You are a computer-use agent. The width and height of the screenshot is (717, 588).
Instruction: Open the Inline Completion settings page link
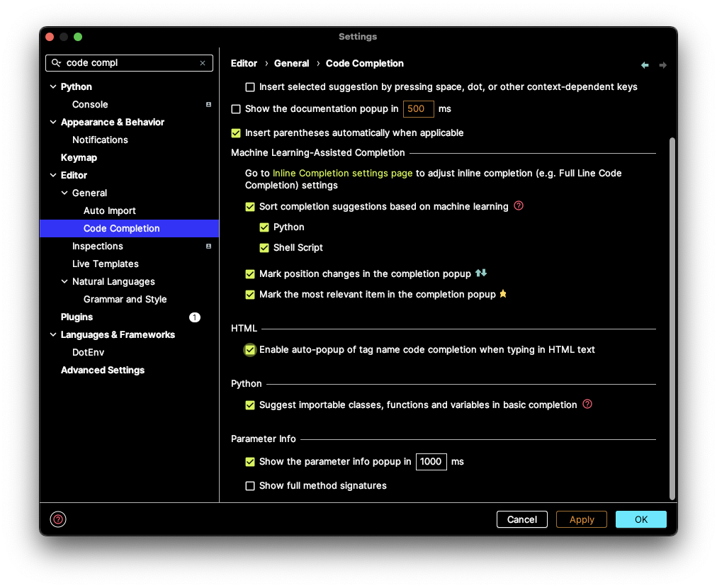(x=342, y=173)
